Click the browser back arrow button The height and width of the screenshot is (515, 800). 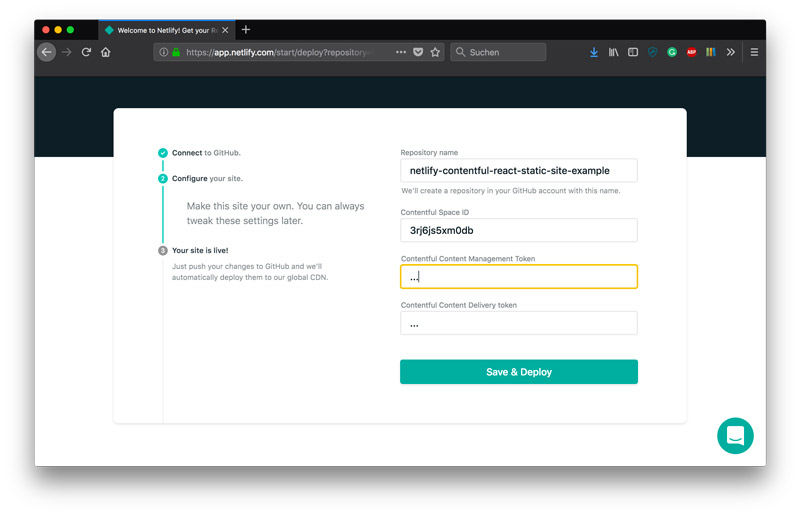click(46, 52)
